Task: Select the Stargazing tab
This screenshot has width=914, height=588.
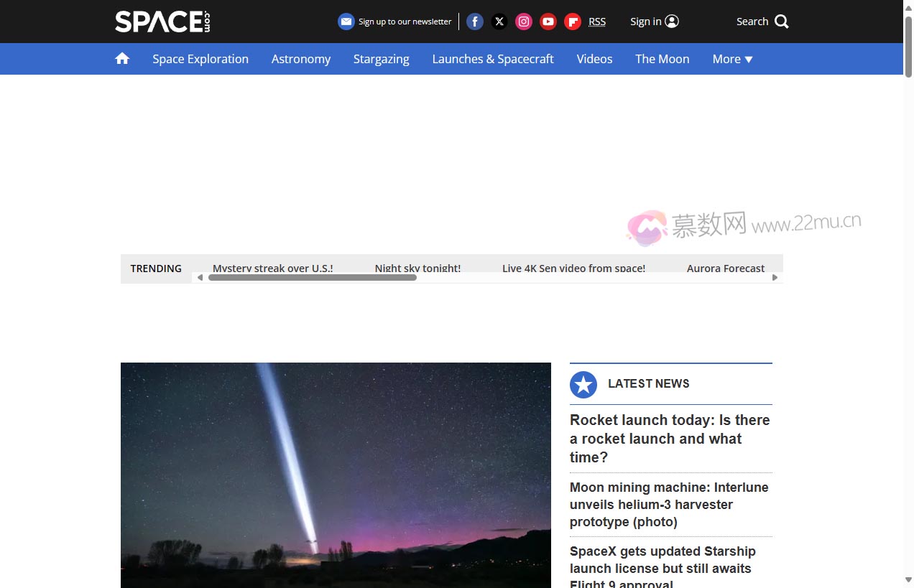Action: coord(381,59)
